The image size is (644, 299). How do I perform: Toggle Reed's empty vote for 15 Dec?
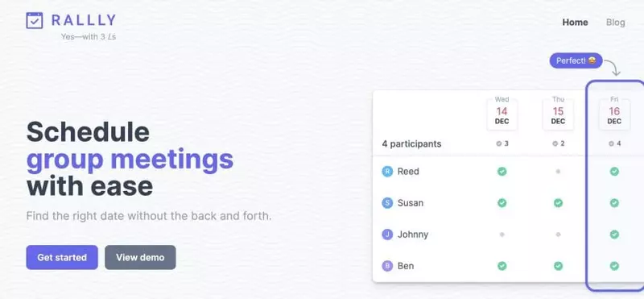[558, 172]
